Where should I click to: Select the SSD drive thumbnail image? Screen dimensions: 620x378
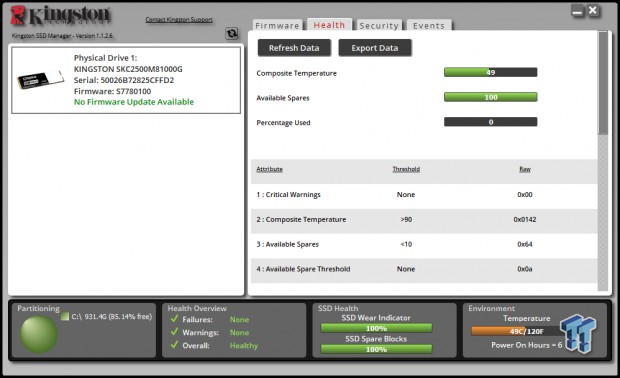pos(40,79)
